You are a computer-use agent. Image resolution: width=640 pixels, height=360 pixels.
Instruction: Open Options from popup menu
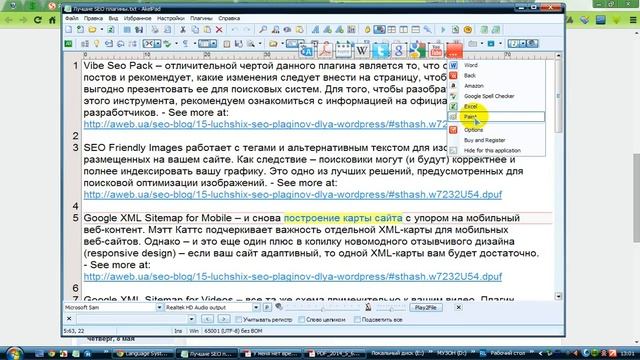tap(496, 130)
